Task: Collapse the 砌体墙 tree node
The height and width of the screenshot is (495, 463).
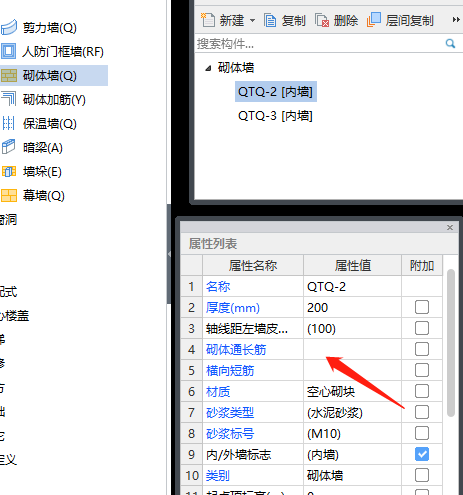Action: 208,68
